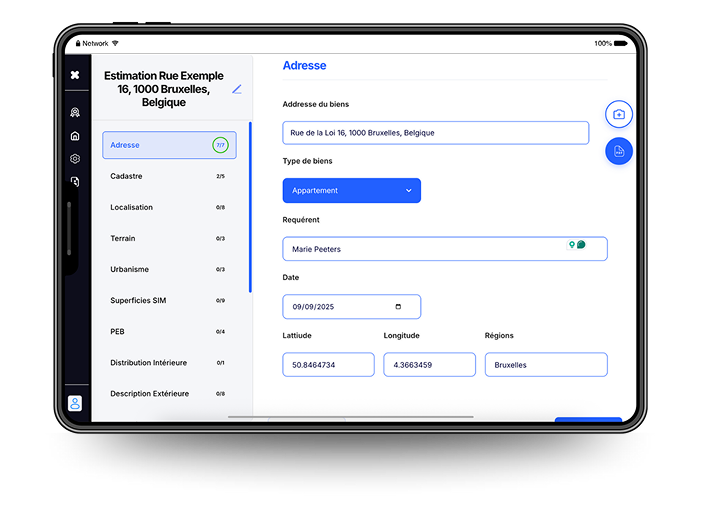Select the PEB section

[x=169, y=331]
